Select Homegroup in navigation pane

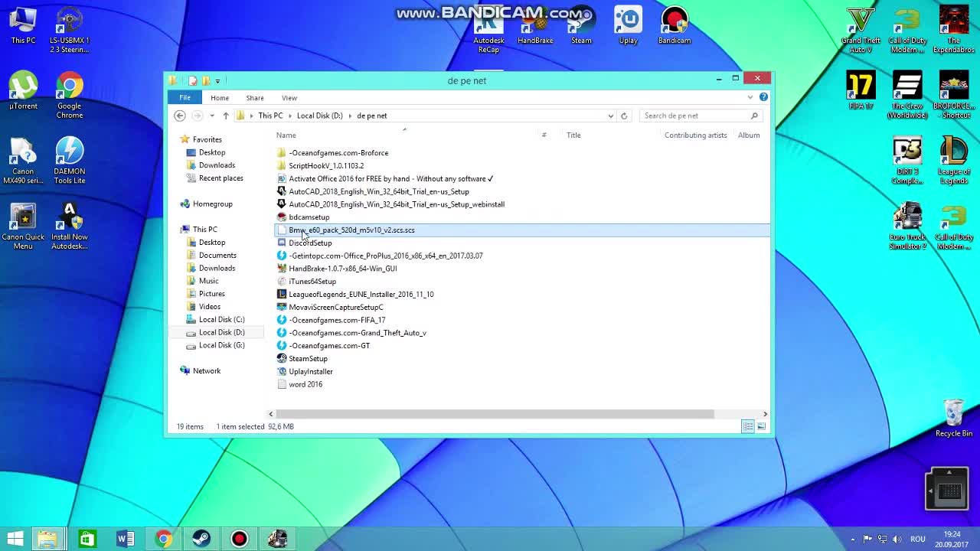212,204
